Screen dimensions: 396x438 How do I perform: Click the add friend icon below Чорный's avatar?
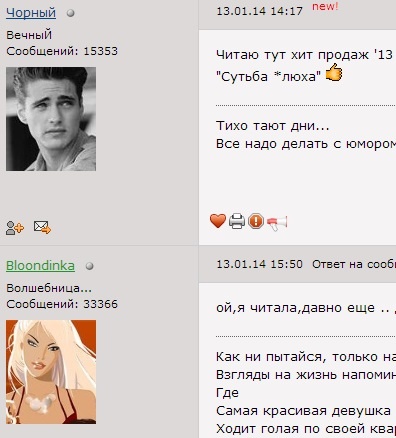(x=15, y=228)
